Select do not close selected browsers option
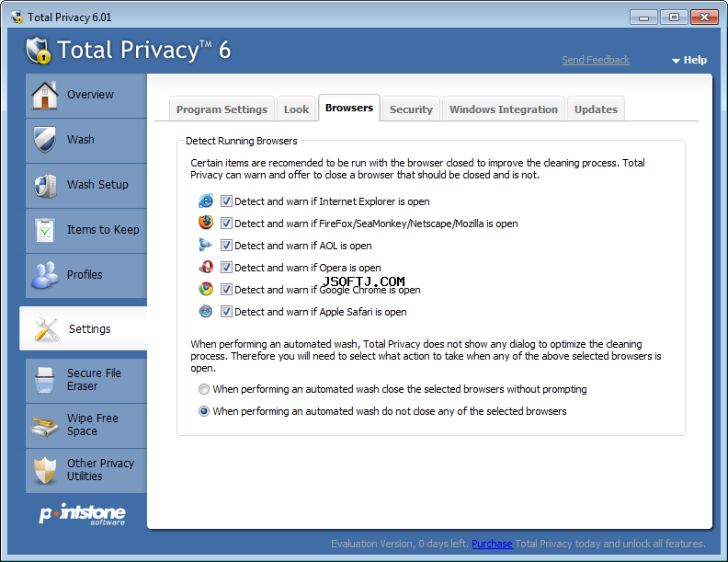 click(x=204, y=411)
